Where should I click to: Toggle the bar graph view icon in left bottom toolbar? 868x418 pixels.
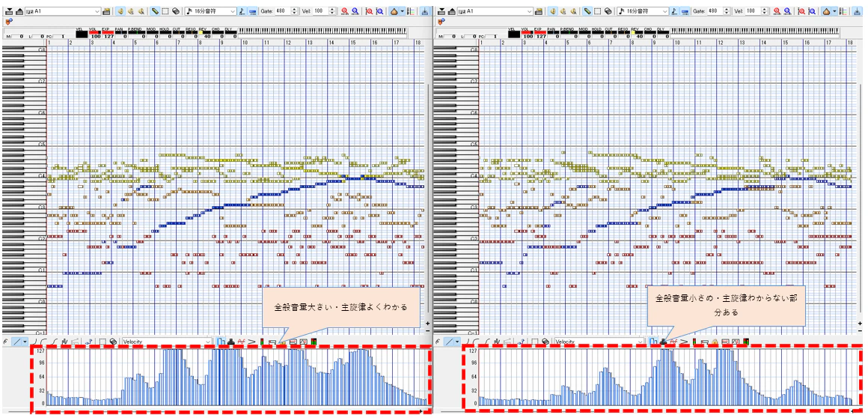(220, 342)
